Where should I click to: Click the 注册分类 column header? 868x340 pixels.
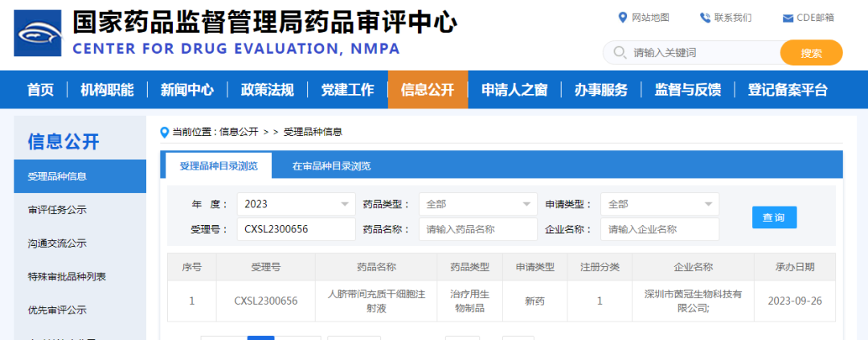coord(600,267)
